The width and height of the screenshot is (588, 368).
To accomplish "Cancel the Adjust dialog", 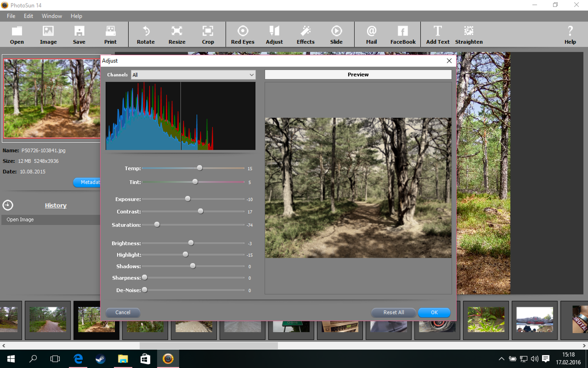I will click(x=123, y=312).
